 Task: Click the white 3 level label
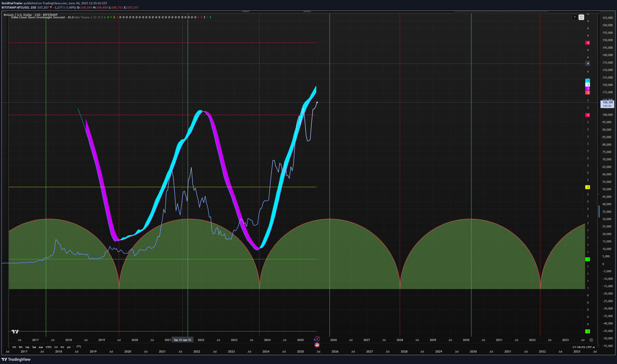point(587,85)
